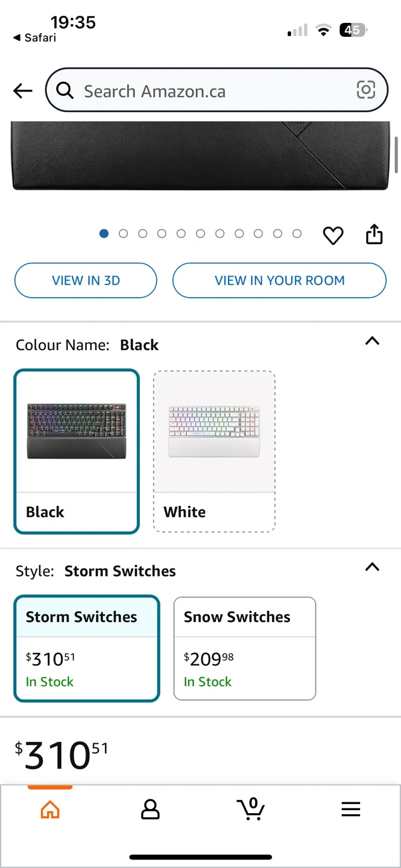This screenshot has height=868, width=401.
Task: Tap the last image carousel dot
Action: pyautogui.click(x=297, y=234)
